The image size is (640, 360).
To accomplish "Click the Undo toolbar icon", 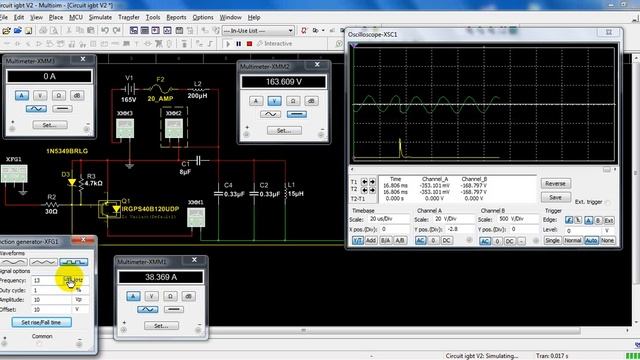I will point(105,31).
